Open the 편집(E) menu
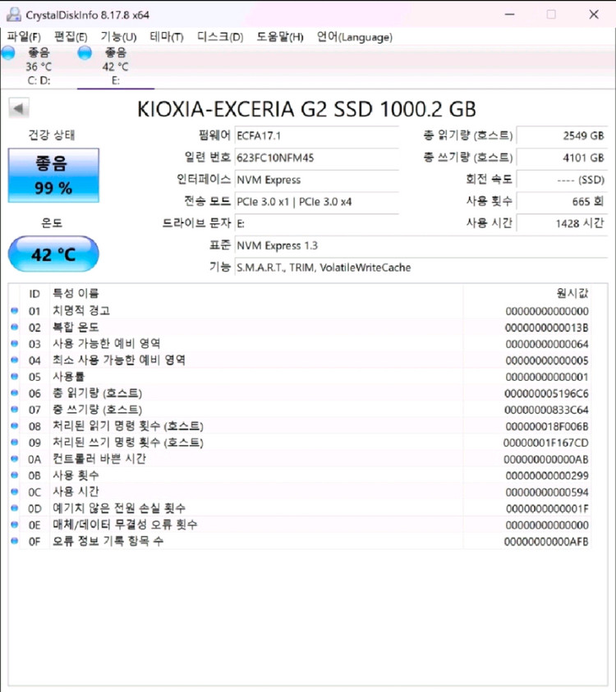The width and height of the screenshot is (616, 692). tap(71, 37)
